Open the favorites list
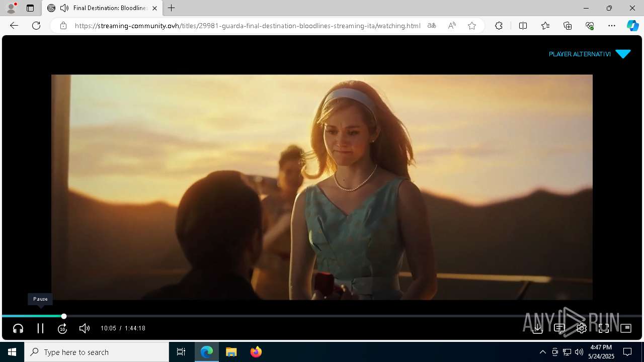This screenshot has height=362, width=644. point(545,26)
